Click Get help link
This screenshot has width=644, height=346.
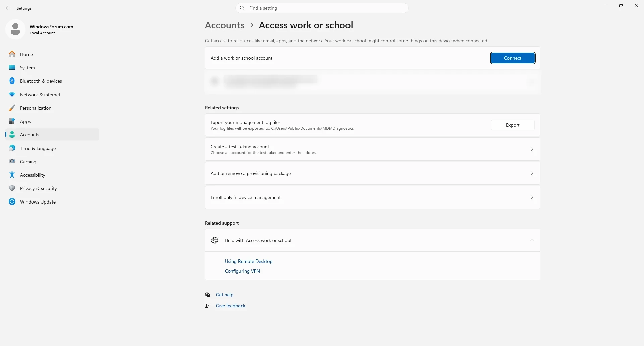click(225, 295)
